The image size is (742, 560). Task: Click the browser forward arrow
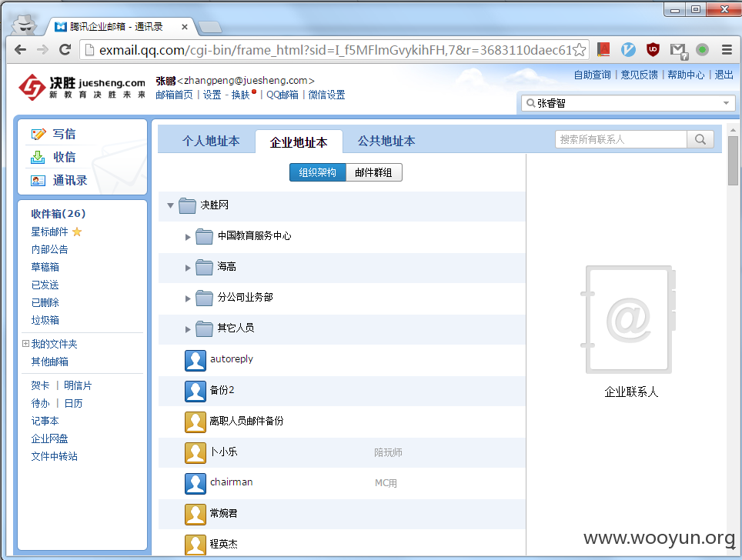coord(42,50)
